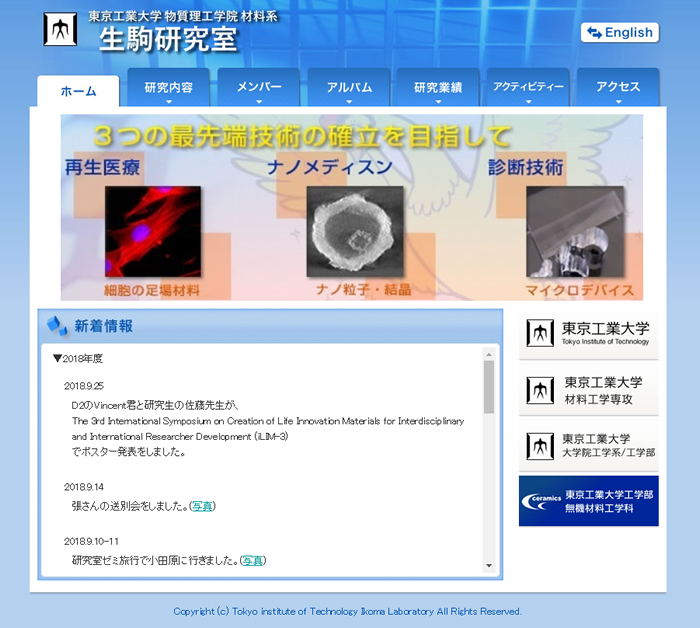The width and height of the screenshot is (700, 628).
Task: Open the ホーム tab
Action: pyautogui.click(x=78, y=91)
